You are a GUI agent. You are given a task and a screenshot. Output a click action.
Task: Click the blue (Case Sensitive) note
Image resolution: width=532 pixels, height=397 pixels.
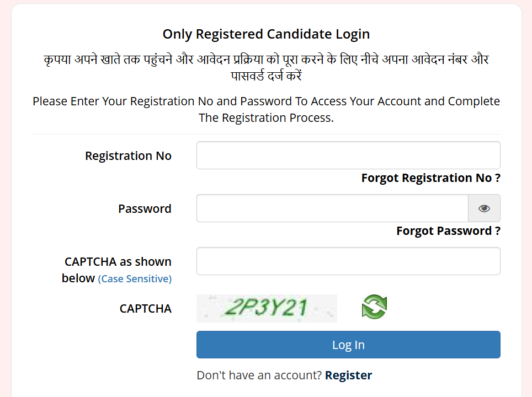point(135,279)
